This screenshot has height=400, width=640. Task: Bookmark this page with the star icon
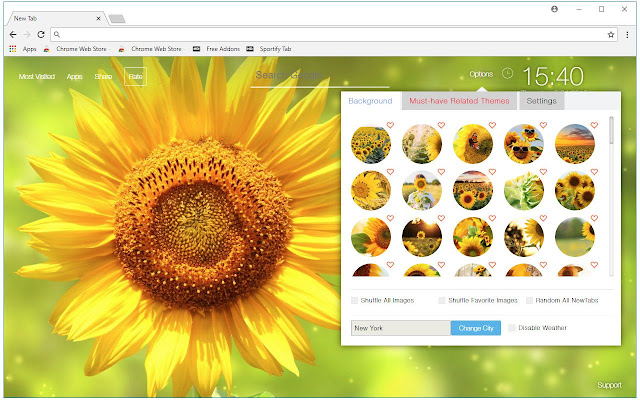tap(611, 35)
